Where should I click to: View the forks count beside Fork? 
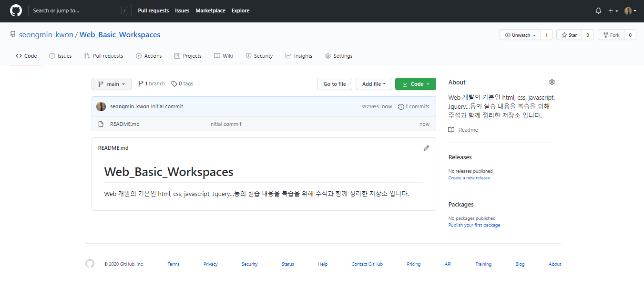tap(630, 35)
